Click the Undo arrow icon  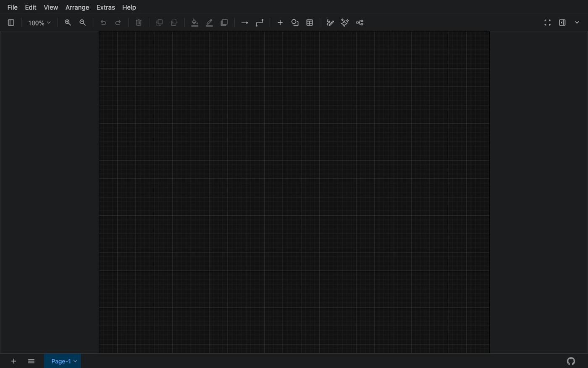(x=103, y=23)
